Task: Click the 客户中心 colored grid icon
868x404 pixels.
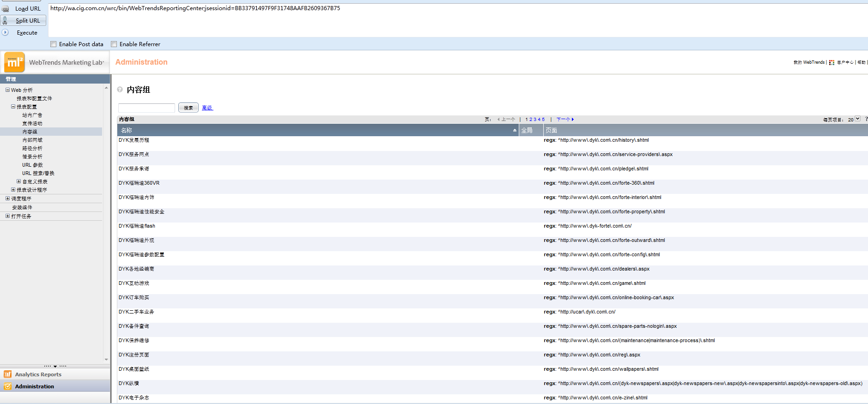Action: pos(832,62)
